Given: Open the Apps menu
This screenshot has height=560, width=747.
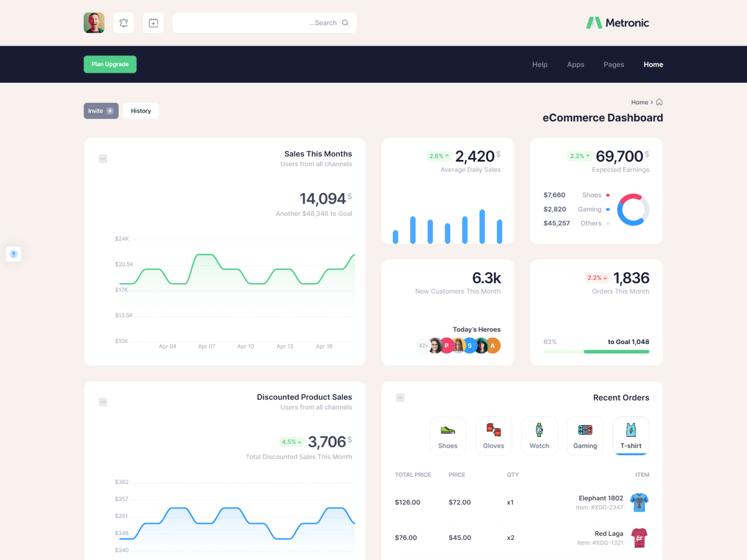Looking at the screenshot, I should pyautogui.click(x=575, y=65).
